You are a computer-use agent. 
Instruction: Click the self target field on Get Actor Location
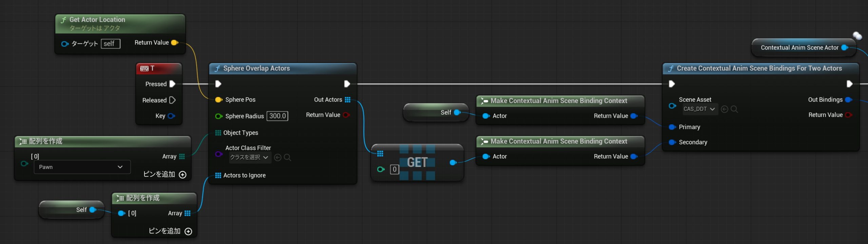tap(110, 44)
